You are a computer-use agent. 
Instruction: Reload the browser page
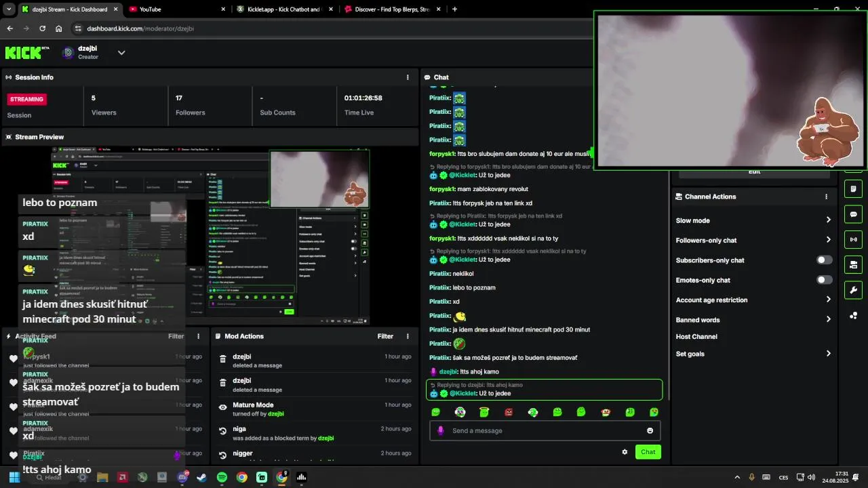pyautogui.click(x=43, y=28)
